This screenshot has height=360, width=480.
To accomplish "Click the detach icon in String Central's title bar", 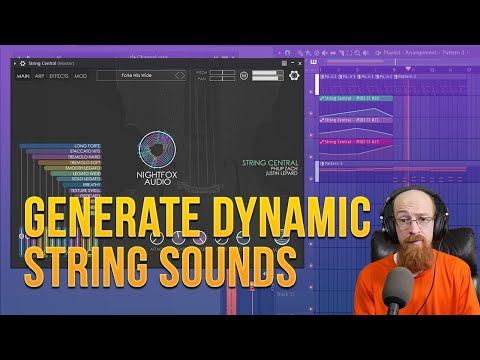I will coord(284,63).
